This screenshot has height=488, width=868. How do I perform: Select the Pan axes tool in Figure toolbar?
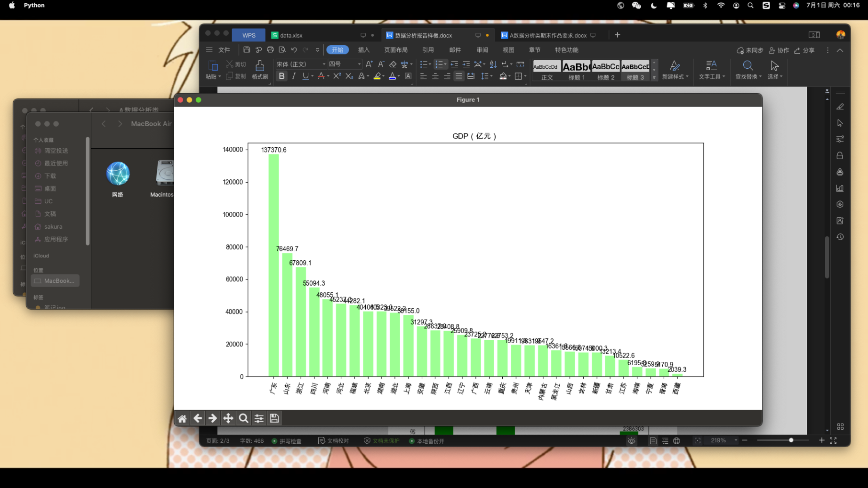[228, 418]
